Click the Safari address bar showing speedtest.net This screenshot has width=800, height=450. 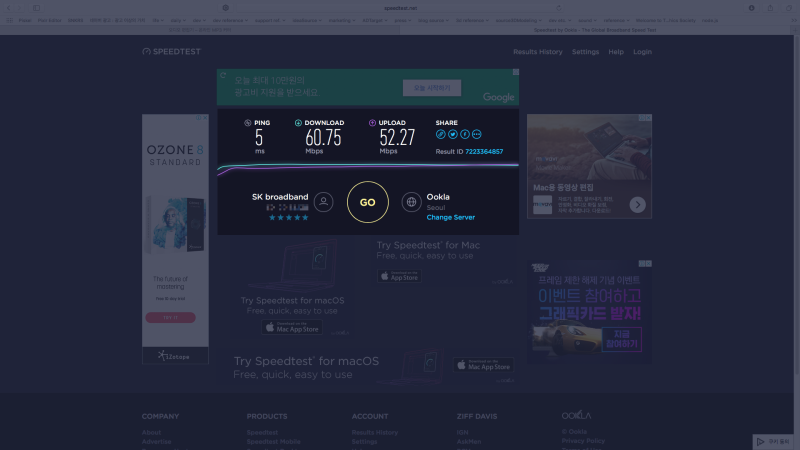point(400,8)
